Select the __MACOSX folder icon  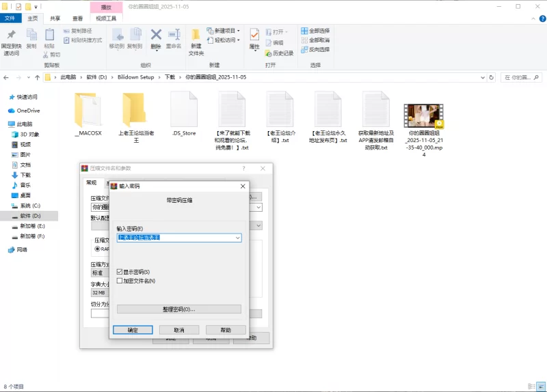tap(88, 109)
